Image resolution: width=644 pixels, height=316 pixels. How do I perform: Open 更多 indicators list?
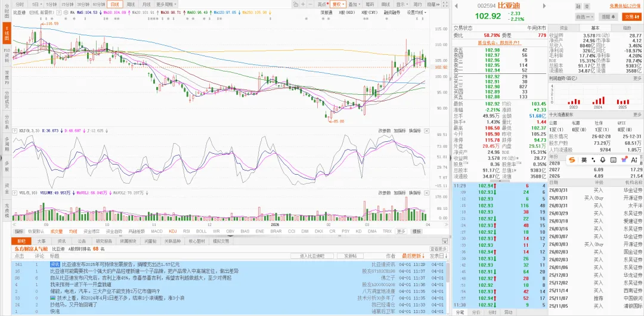(x=401, y=231)
